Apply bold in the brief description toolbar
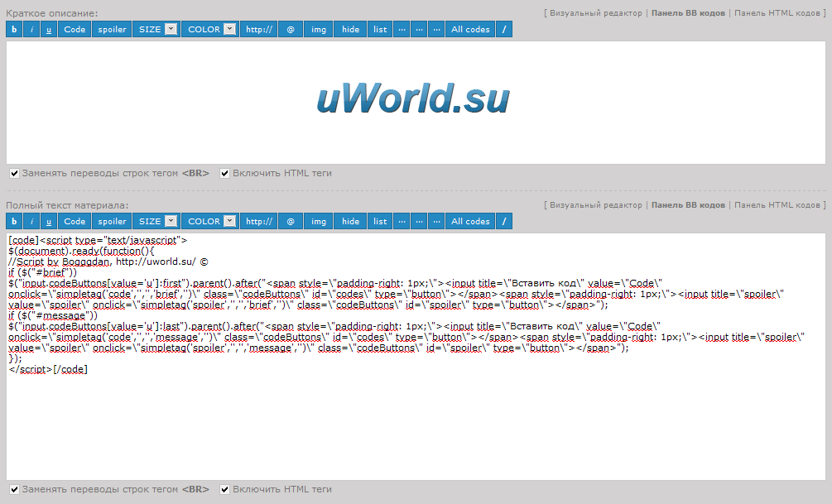Image resolution: width=832 pixels, height=504 pixels. (x=14, y=29)
